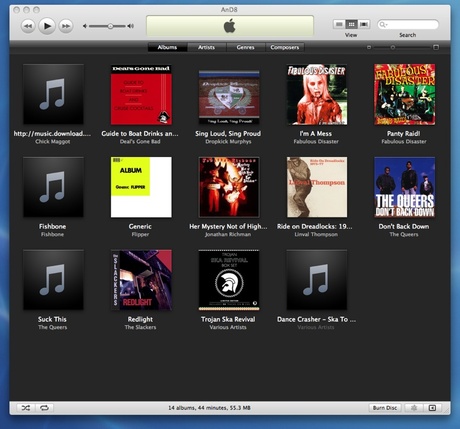Click small artwork size icon
Screen dimensions: 460x429
pyautogui.click(x=369, y=47)
